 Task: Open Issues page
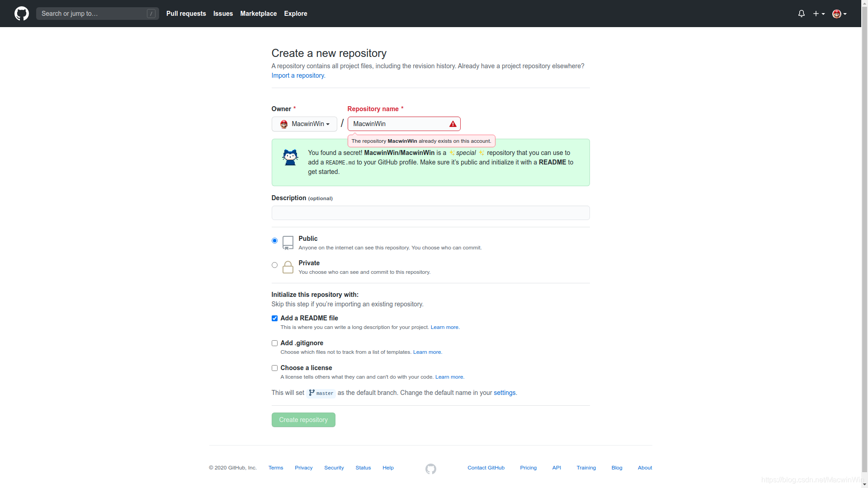coord(223,14)
